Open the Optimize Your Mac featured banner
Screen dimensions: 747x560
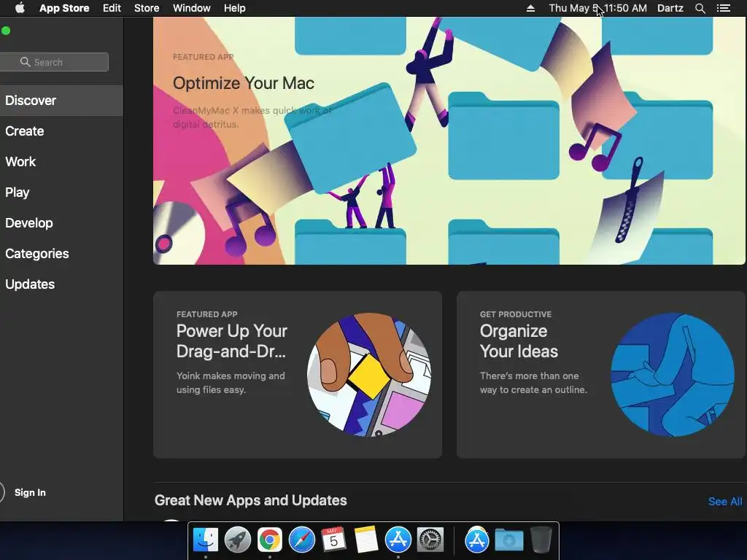[x=449, y=141]
